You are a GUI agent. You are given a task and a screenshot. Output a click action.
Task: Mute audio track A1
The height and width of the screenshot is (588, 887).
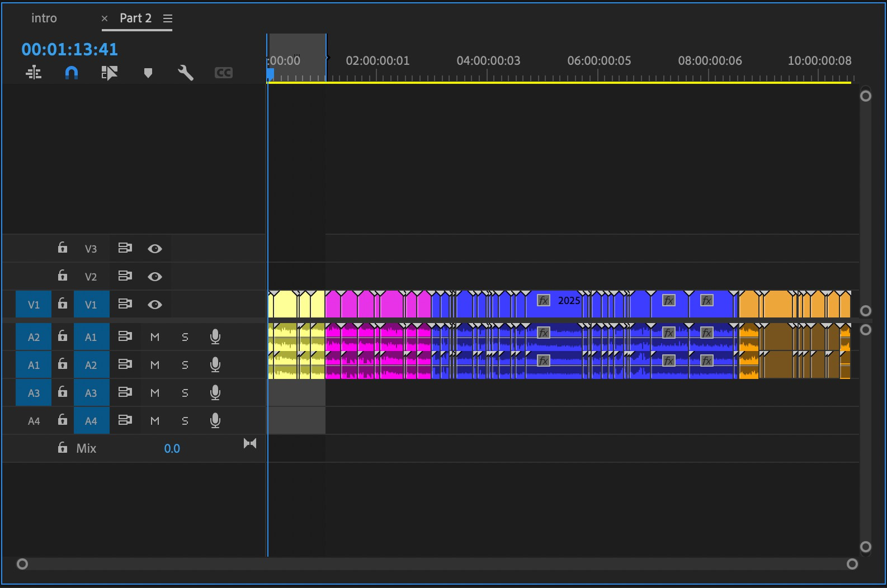(155, 337)
